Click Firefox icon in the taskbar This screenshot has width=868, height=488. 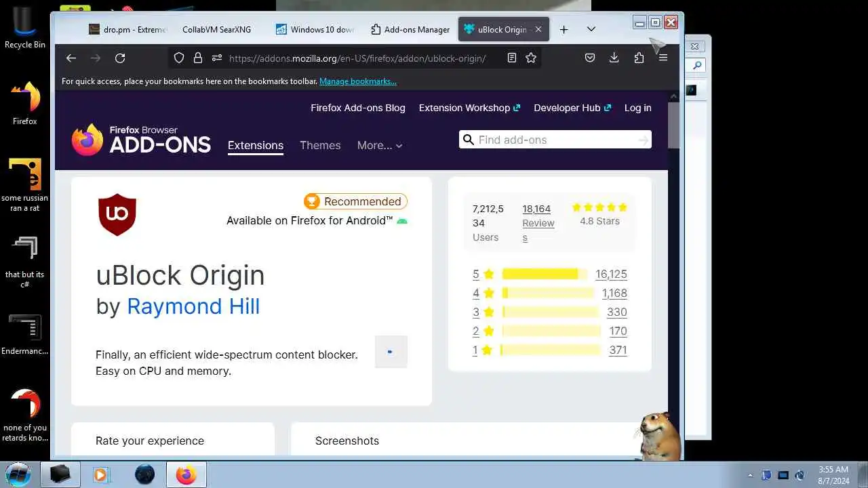186,474
